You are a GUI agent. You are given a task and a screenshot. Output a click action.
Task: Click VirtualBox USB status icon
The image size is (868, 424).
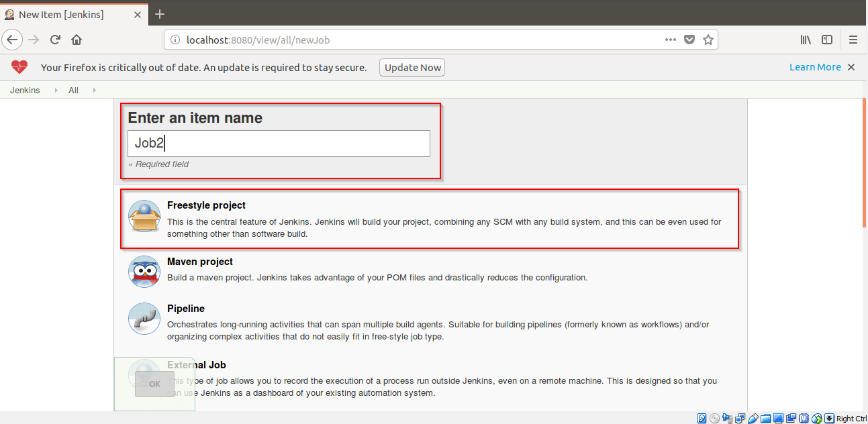pos(753,419)
